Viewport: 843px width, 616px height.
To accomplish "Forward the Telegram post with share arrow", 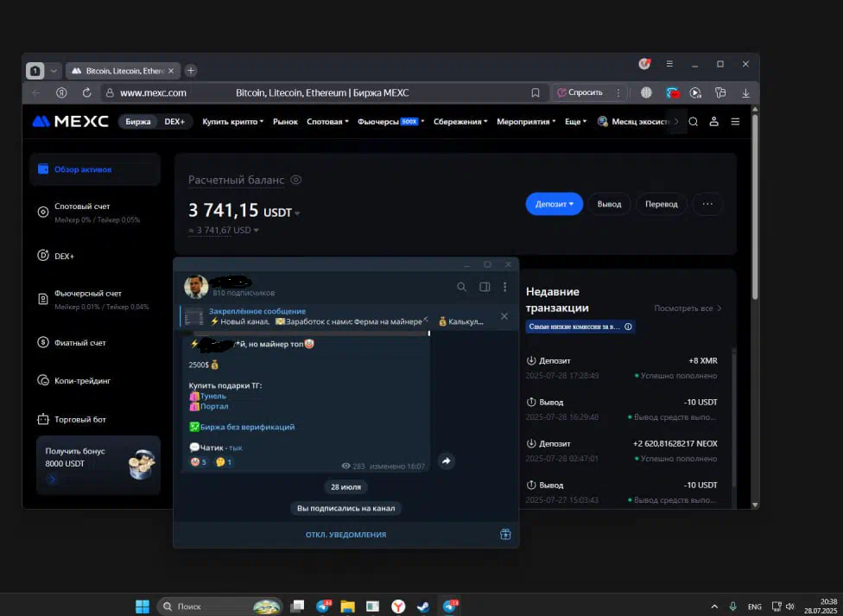I will pos(447,461).
